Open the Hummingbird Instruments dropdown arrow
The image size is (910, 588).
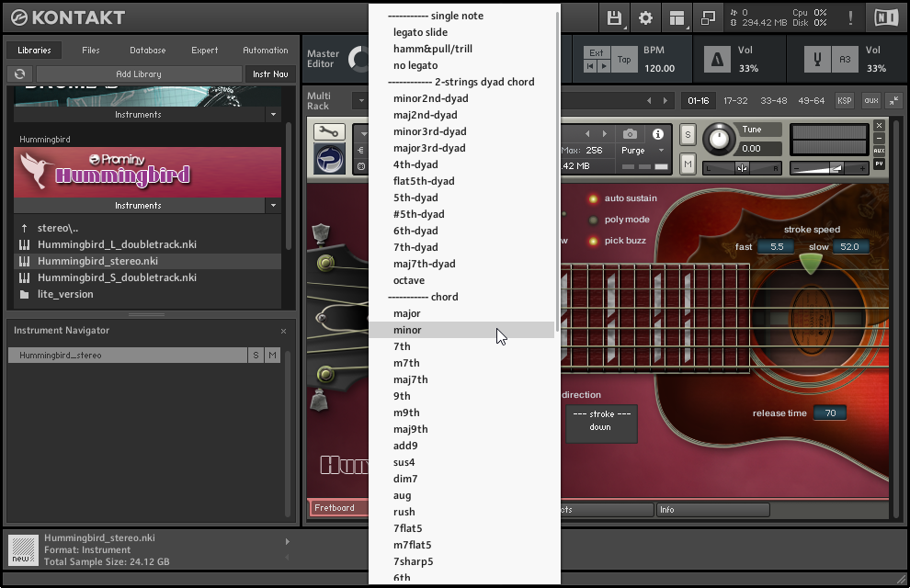tap(273, 205)
